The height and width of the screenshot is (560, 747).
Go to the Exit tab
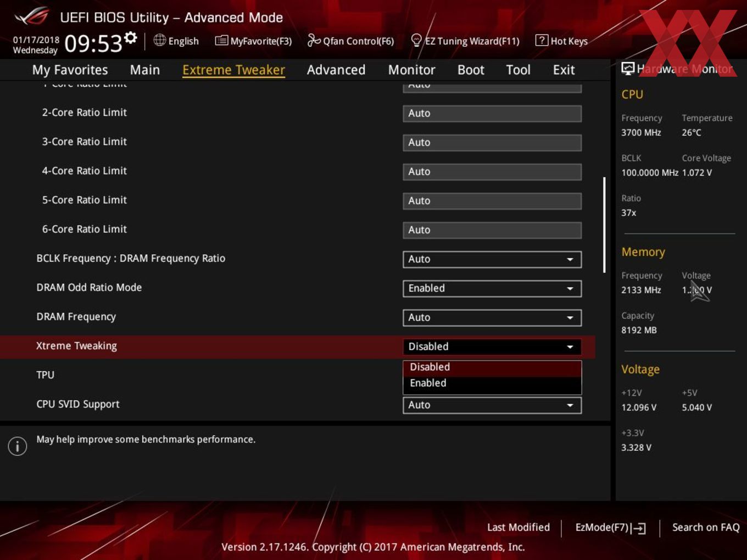(564, 70)
